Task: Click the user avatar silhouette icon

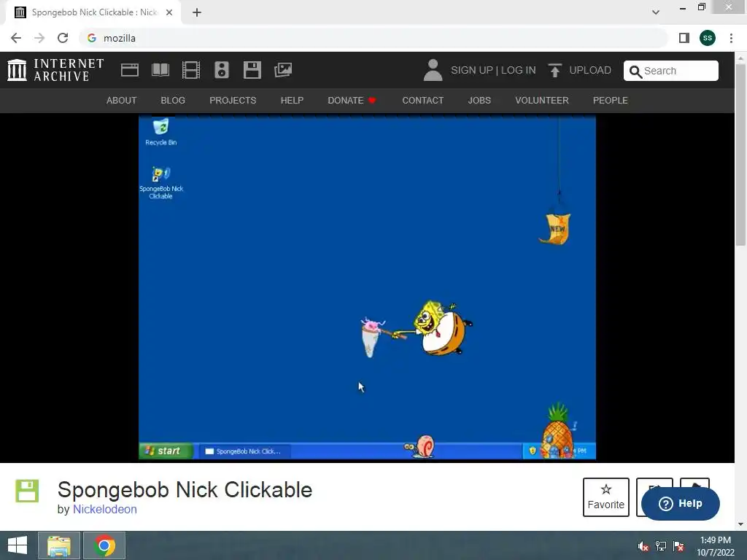Action: point(433,70)
